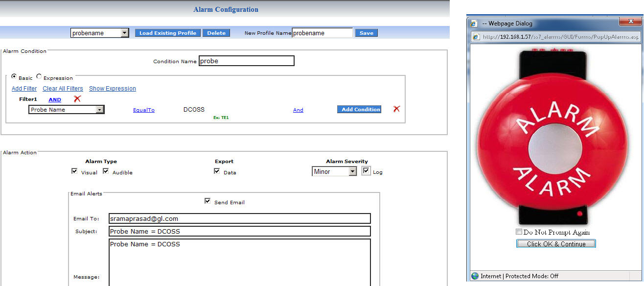644x286 pixels.
Task: Toggle the Send Email checkbox
Action: pyautogui.click(x=207, y=201)
